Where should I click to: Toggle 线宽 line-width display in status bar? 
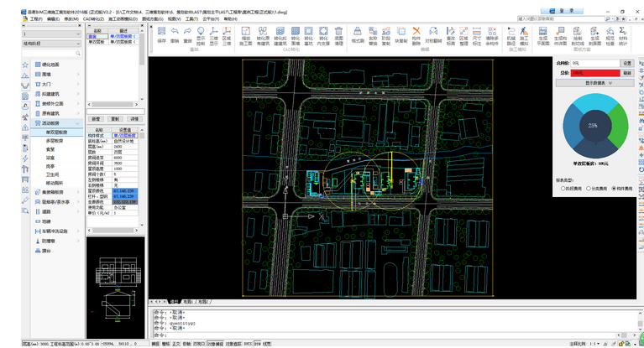tap(266, 344)
